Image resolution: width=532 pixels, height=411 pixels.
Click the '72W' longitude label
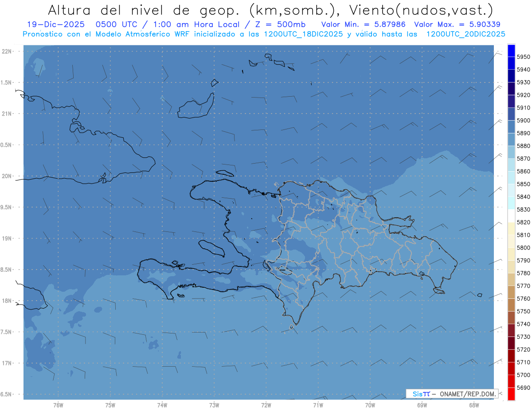click(x=266, y=405)
